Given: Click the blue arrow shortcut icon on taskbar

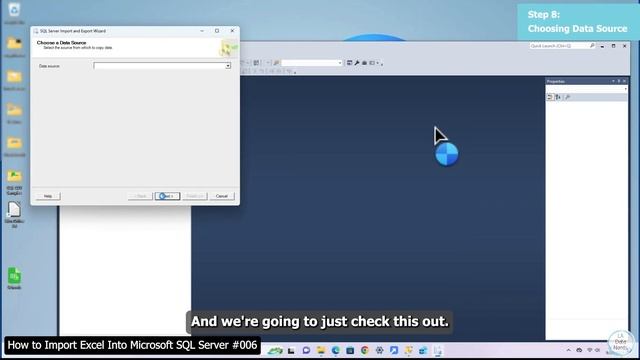Looking at the screenshot, I should coord(394,350).
